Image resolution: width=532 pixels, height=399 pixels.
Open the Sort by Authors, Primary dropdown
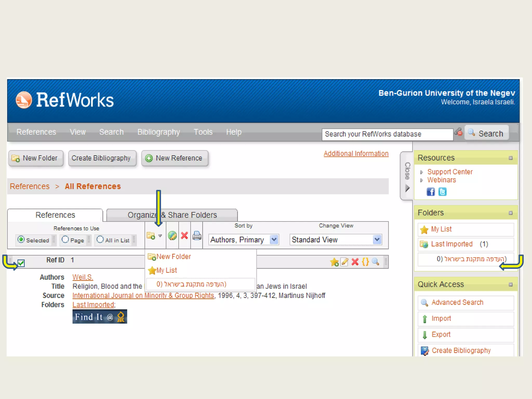coord(274,240)
